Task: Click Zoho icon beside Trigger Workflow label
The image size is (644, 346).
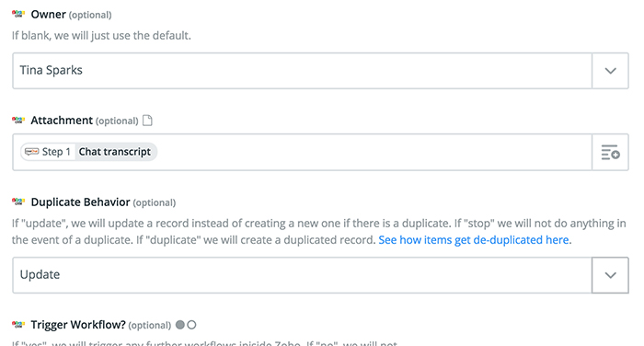Action: [x=18, y=325]
